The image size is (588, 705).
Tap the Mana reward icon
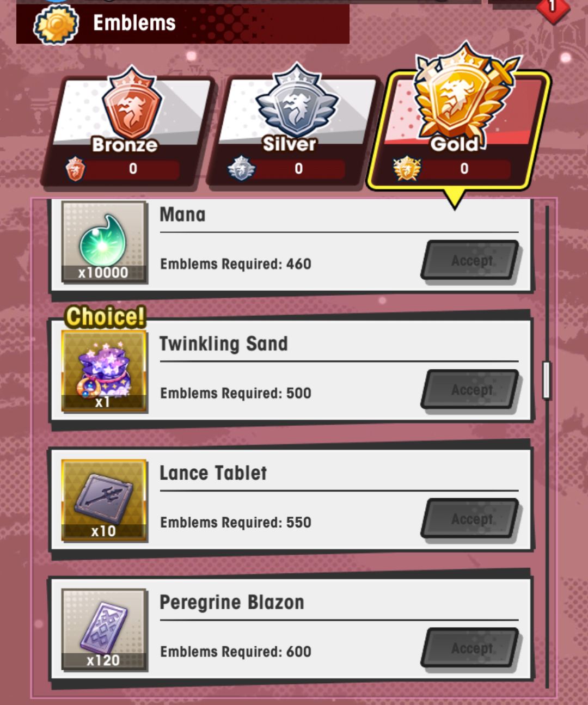point(103,242)
